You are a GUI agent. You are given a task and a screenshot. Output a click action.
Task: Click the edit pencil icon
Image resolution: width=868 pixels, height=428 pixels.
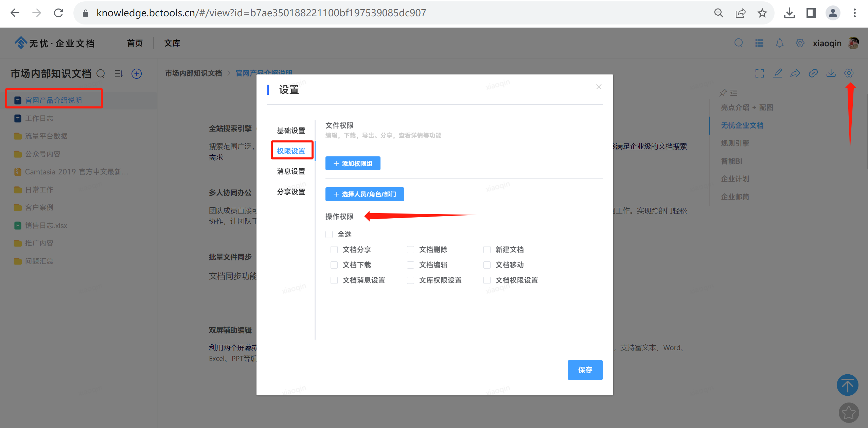tap(778, 73)
